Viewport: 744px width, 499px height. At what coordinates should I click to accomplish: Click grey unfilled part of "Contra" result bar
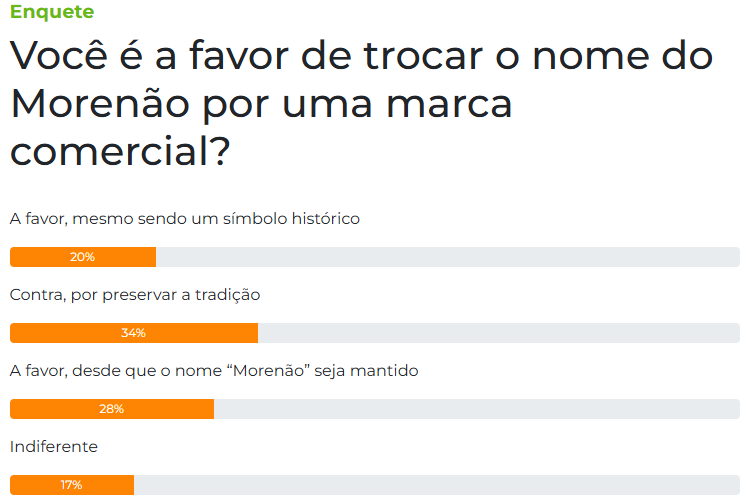[498, 333]
